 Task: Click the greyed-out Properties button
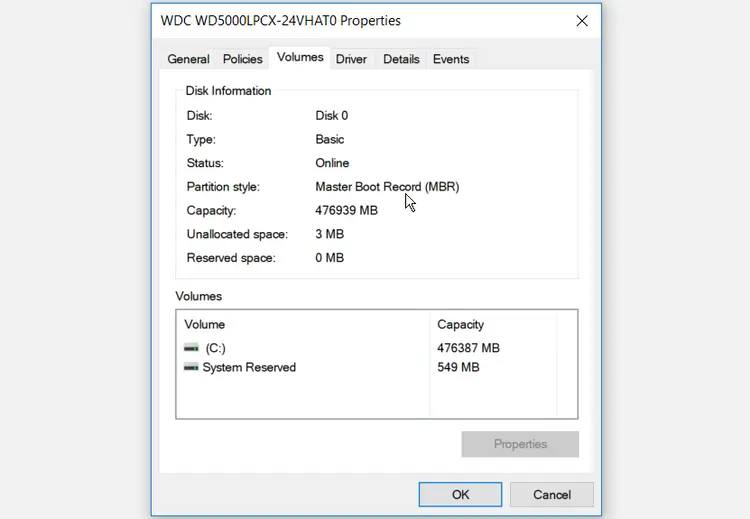point(520,444)
